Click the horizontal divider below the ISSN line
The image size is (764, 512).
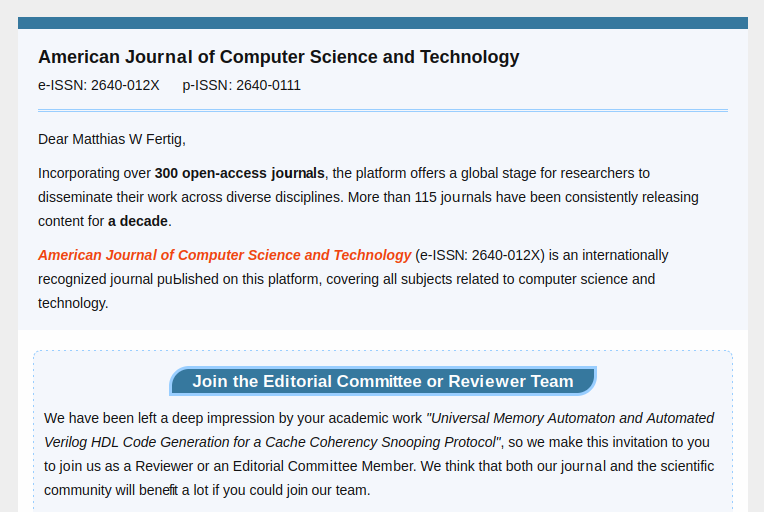(x=382, y=110)
